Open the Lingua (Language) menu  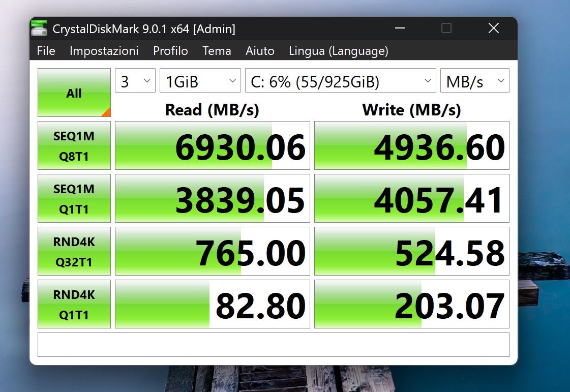pyautogui.click(x=339, y=51)
